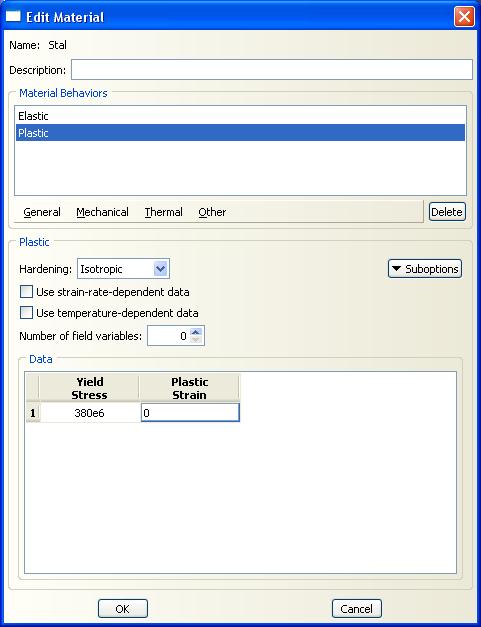Click the Edit Material window title icon
The height and width of the screenshot is (627, 481).
click(13, 17)
